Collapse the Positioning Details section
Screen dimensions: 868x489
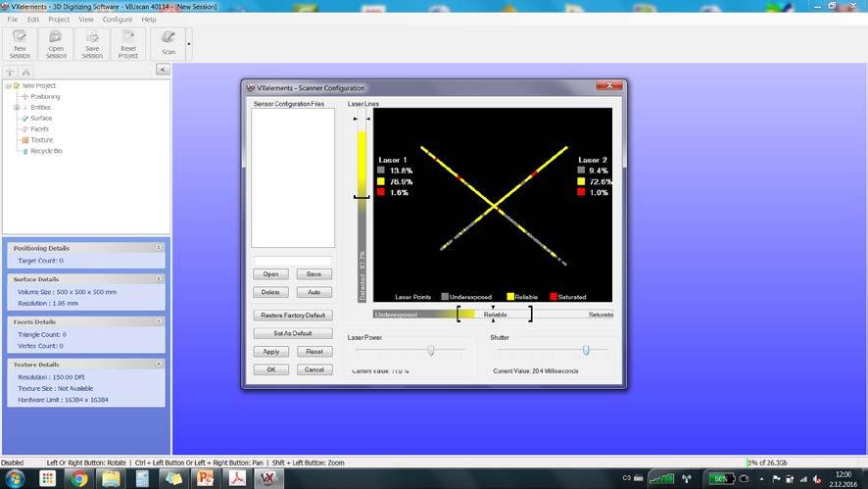click(159, 248)
